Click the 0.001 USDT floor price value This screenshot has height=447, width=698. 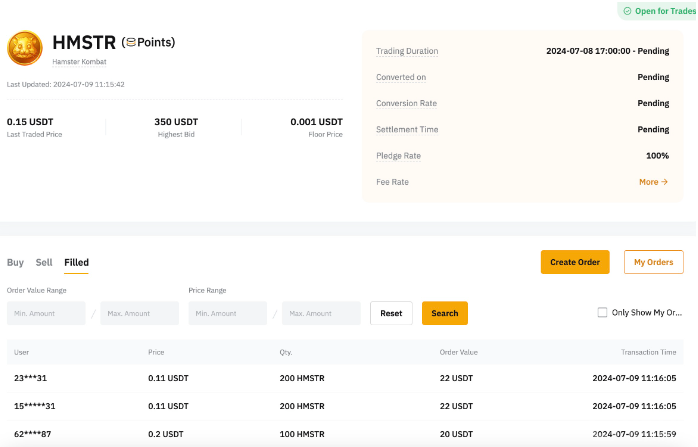(x=317, y=122)
